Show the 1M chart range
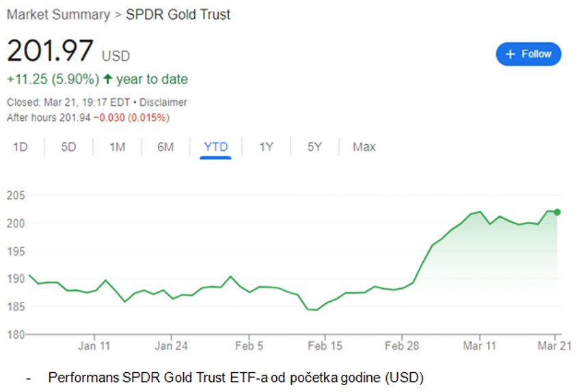The image size is (581, 392). 118,147
